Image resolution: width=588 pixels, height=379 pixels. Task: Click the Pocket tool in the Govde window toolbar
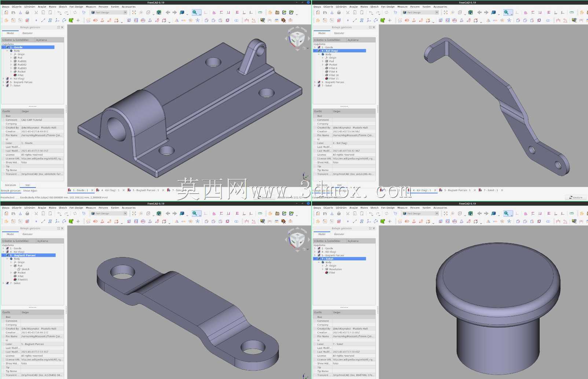pyautogui.click(x=129, y=20)
